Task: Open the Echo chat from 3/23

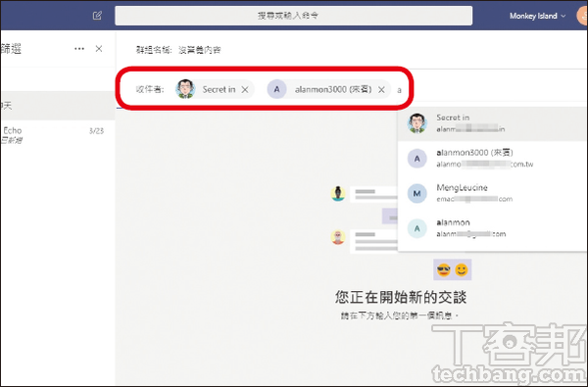Action: tap(58, 135)
